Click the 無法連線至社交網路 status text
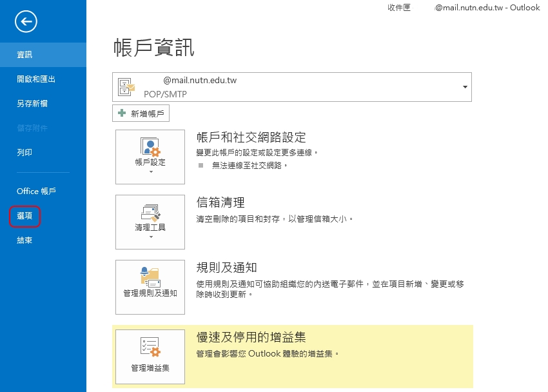The height and width of the screenshot is (392, 548). (250, 166)
